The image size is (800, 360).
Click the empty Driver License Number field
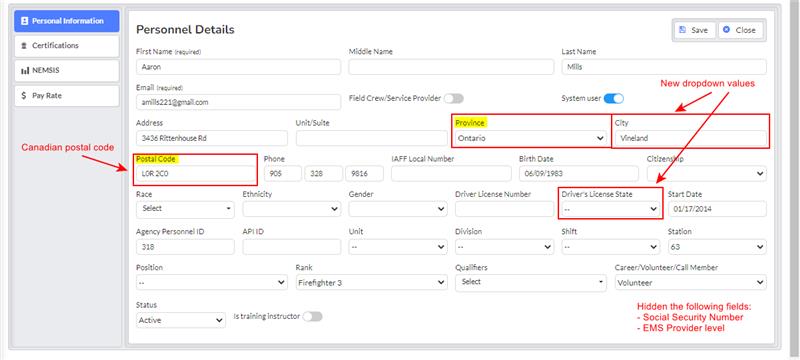[504, 209]
